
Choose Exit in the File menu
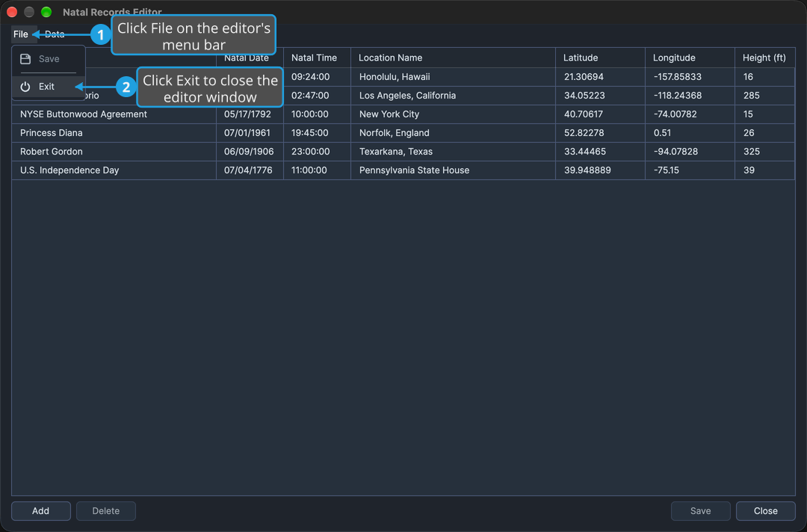tap(49, 87)
